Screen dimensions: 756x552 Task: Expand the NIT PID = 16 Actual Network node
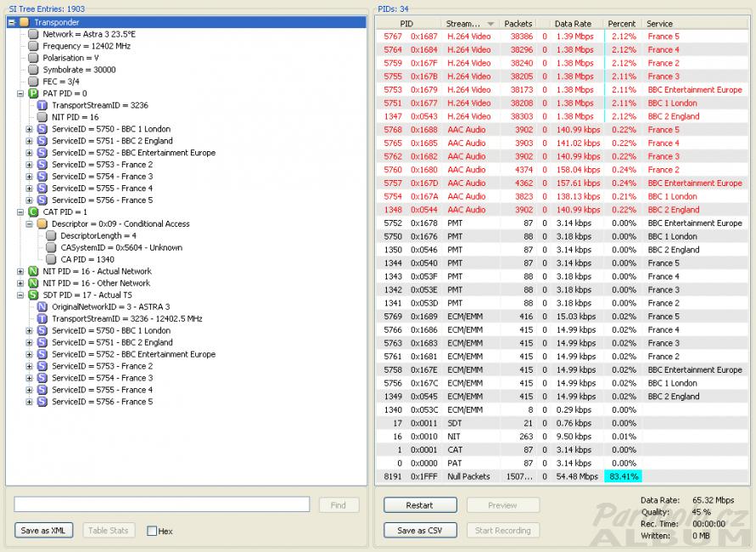tap(20, 272)
